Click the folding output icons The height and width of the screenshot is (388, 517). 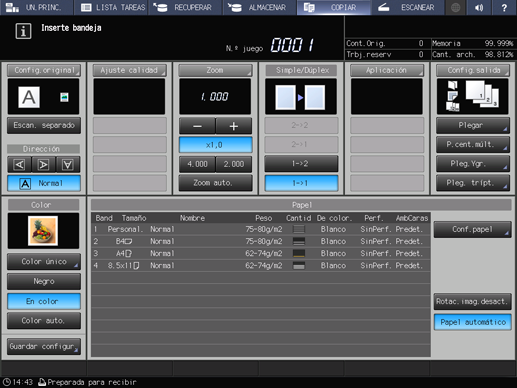(453, 96)
